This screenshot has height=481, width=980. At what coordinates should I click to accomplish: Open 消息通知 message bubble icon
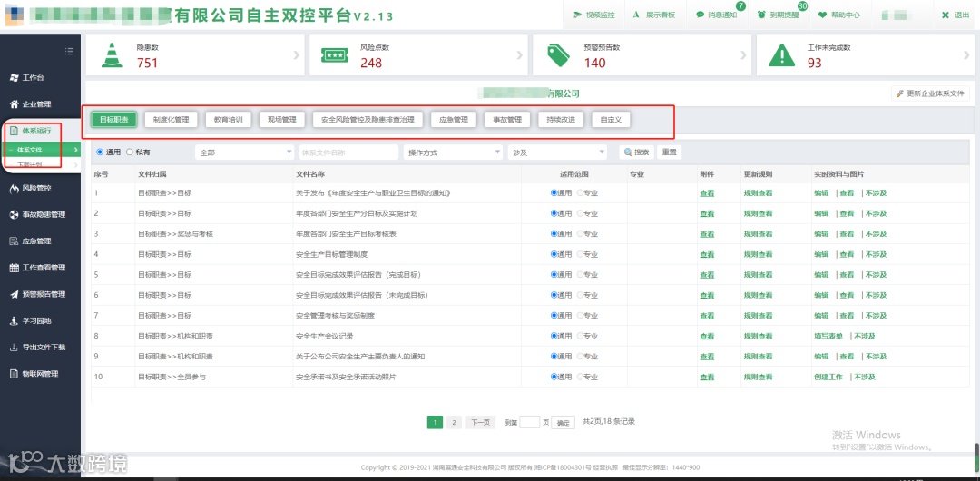[x=700, y=15]
